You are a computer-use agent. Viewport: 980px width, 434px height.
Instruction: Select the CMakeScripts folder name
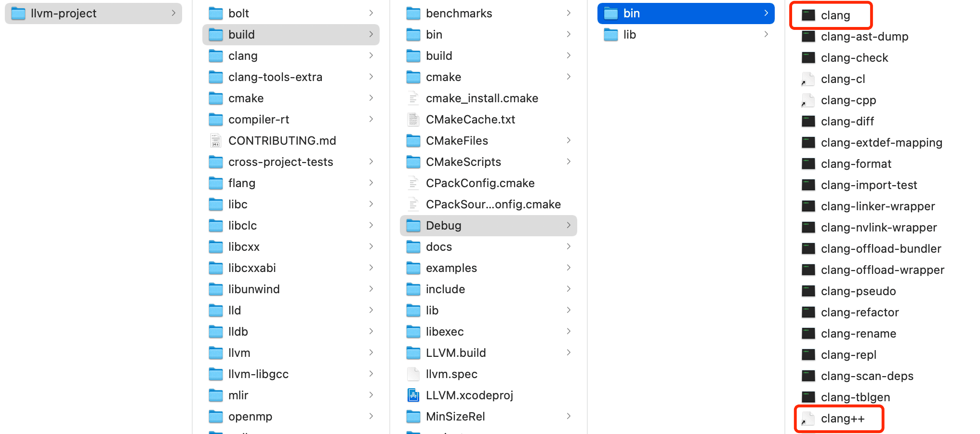click(464, 162)
